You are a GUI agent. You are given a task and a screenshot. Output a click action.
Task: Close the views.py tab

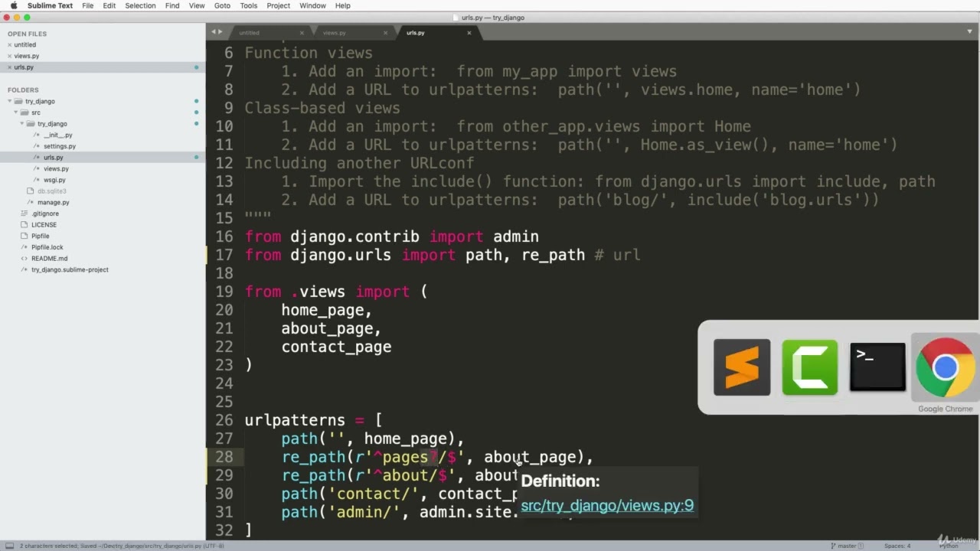tap(386, 33)
